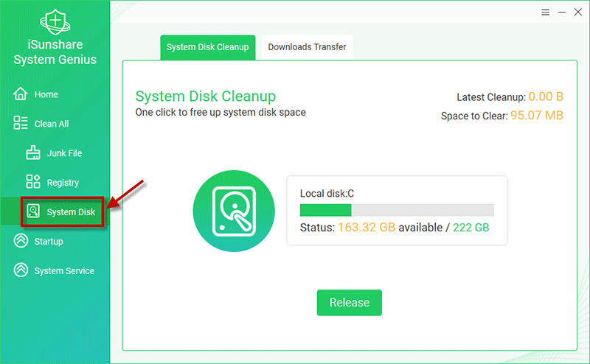Switch to Downloads Transfer tab
This screenshot has width=590, height=364.
tap(307, 47)
